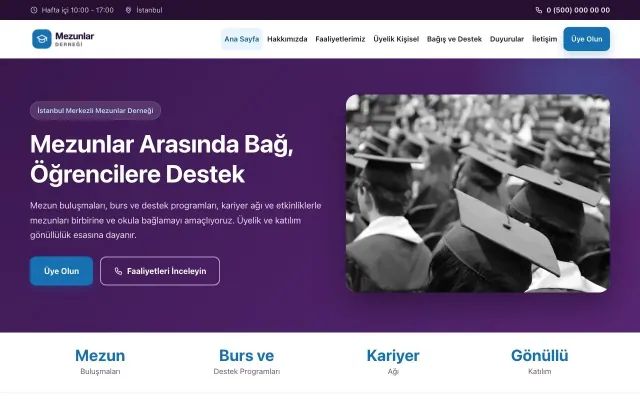Click the İstanbul Merkezli Mezunlar Derneği badge
This screenshot has width=640, height=400.
click(x=96, y=111)
